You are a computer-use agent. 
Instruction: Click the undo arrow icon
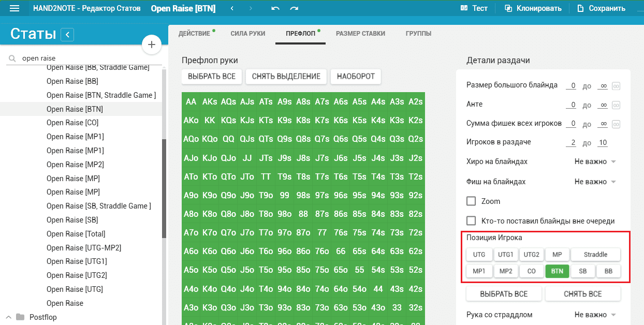275,8
